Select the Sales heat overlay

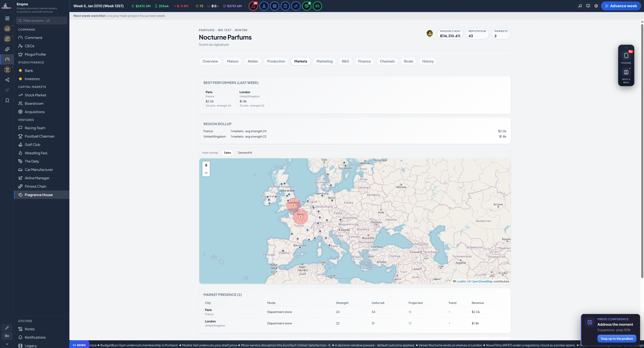(x=227, y=153)
